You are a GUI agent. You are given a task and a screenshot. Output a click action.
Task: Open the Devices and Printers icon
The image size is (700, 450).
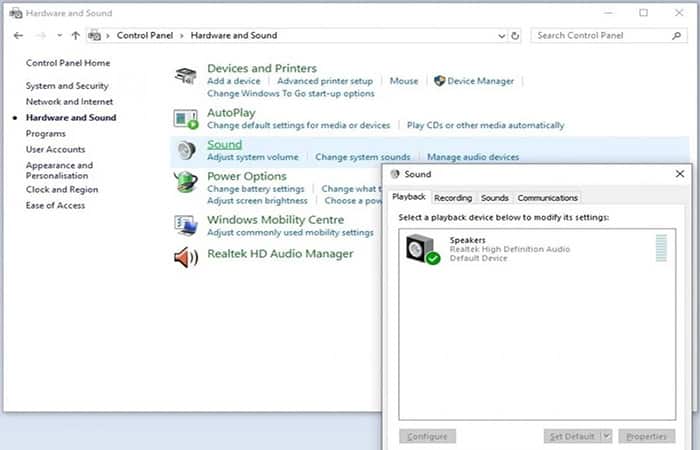point(186,75)
